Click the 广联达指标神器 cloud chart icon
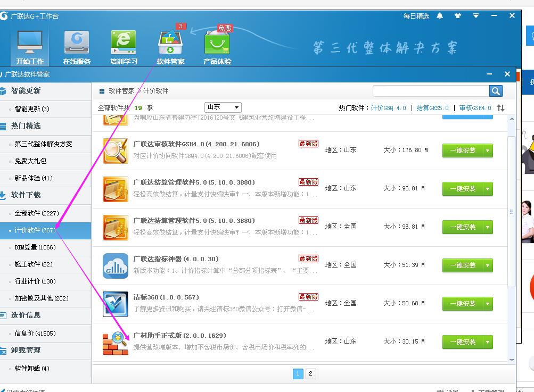Image resolution: width=534 pixels, height=392 pixels. tap(116, 266)
